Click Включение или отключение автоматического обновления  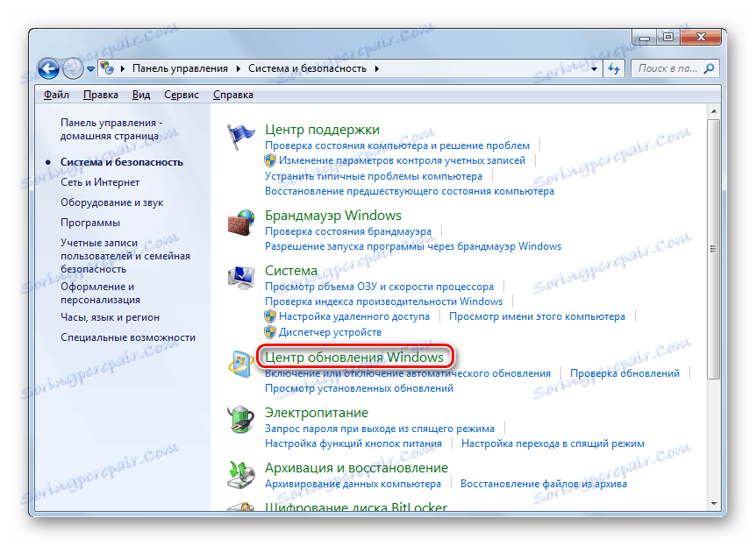(x=408, y=373)
